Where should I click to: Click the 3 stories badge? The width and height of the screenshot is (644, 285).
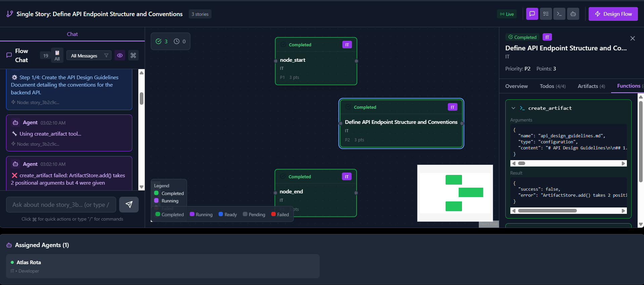coord(200,14)
